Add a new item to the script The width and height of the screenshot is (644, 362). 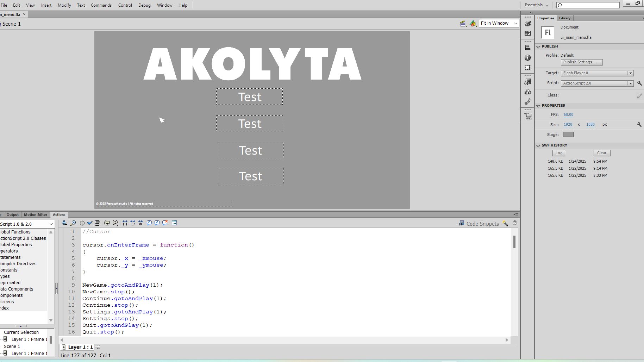(64, 223)
